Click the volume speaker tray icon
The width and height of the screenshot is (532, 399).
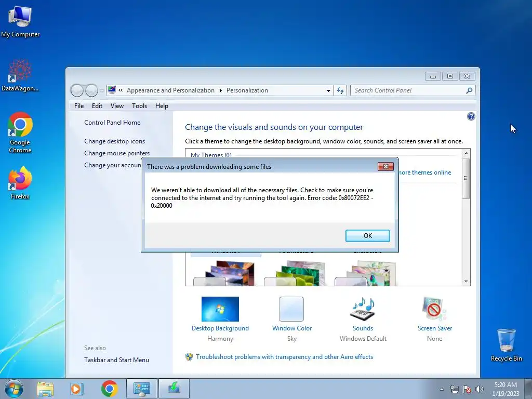(480, 389)
